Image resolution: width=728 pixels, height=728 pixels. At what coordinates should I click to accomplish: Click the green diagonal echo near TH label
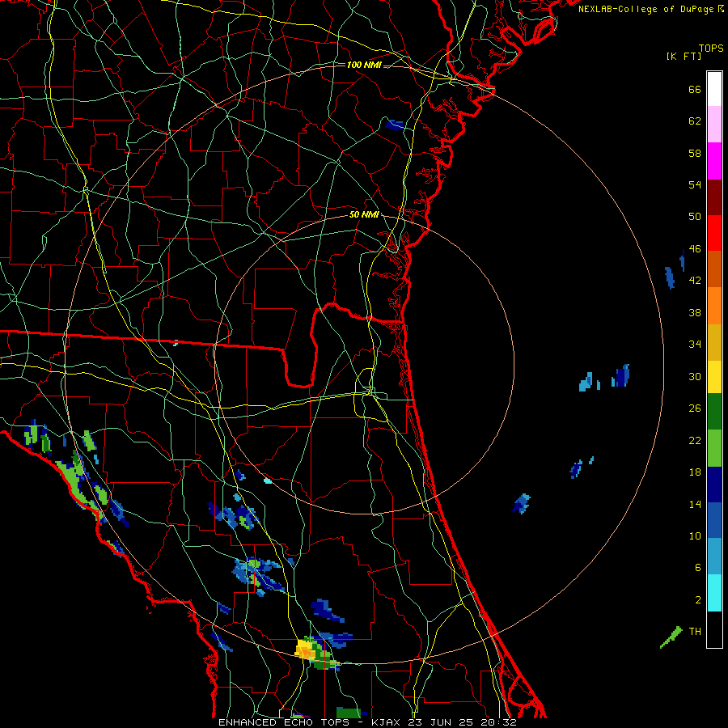click(x=671, y=637)
